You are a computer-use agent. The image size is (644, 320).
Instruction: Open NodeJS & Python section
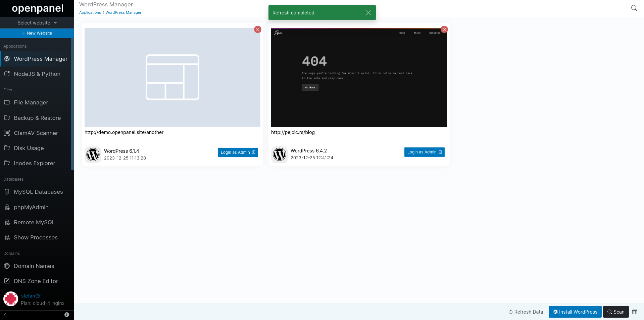click(36, 74)
